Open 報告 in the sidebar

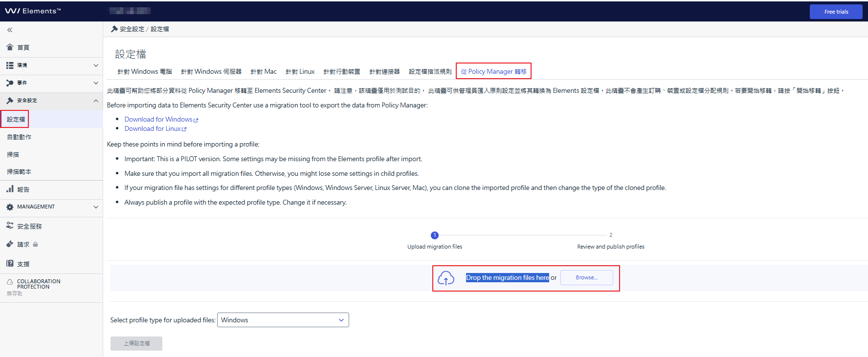point(23,189)
